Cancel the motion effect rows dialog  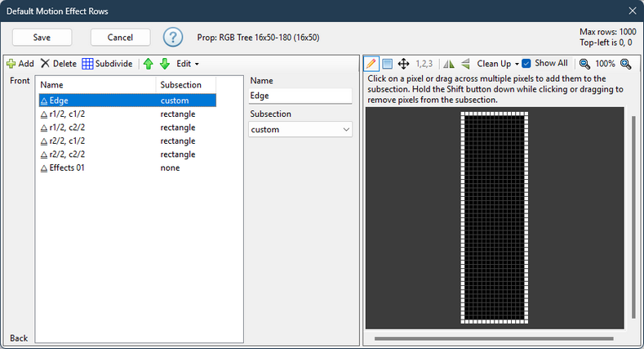point(120,38)
